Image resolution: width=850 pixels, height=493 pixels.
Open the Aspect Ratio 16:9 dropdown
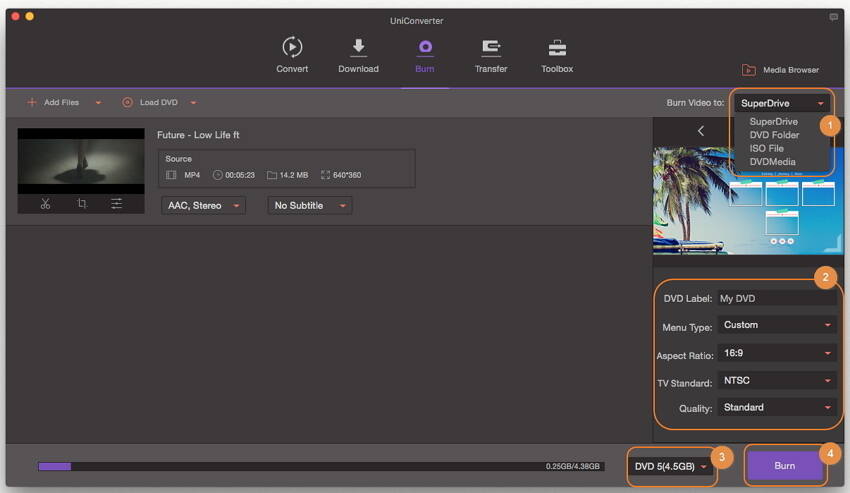(776, 353)
